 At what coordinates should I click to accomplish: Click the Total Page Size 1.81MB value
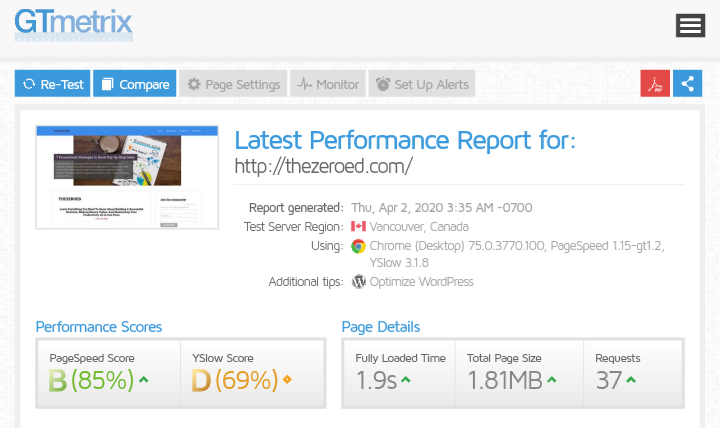point(505,380)
